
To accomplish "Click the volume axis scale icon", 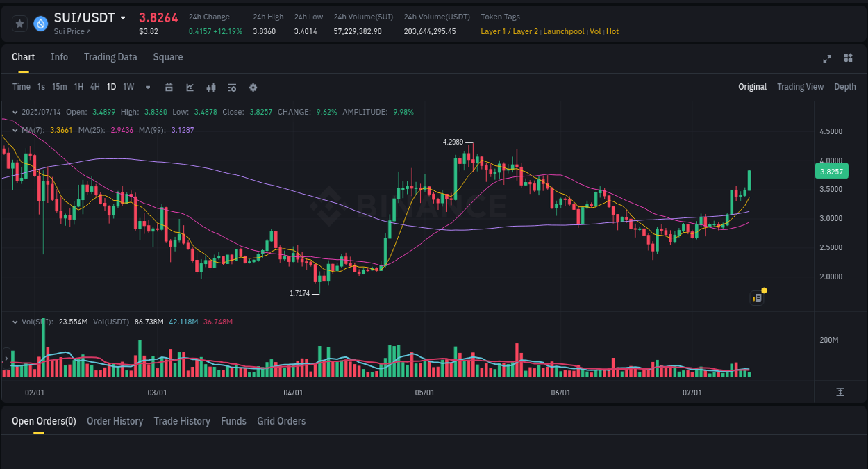I will point(840,393).
